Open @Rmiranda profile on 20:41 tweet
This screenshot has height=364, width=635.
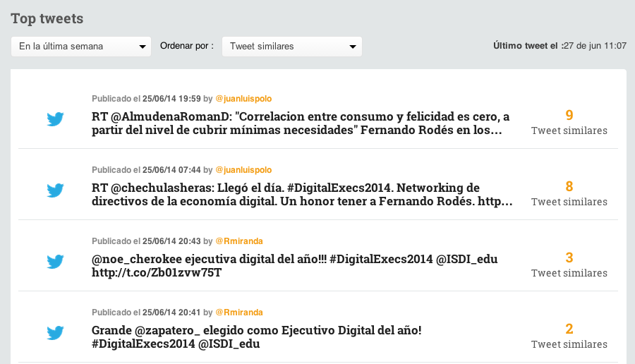(239, 313)
